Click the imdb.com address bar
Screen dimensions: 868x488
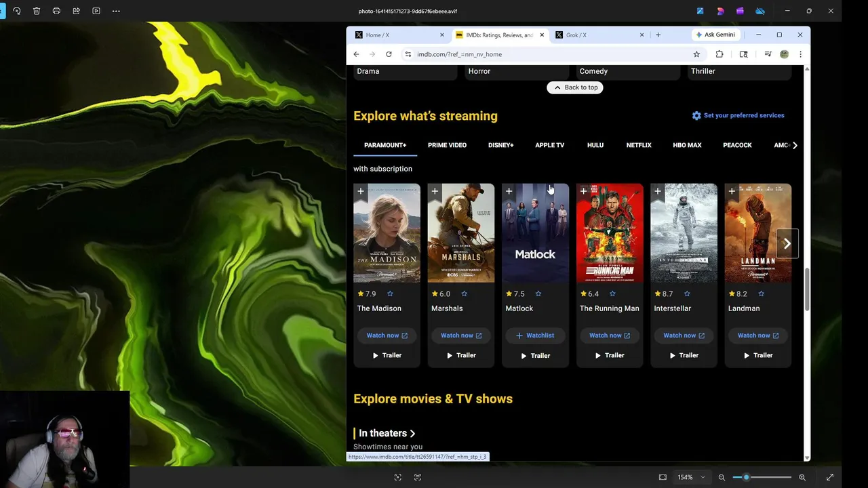coord(551,54)
